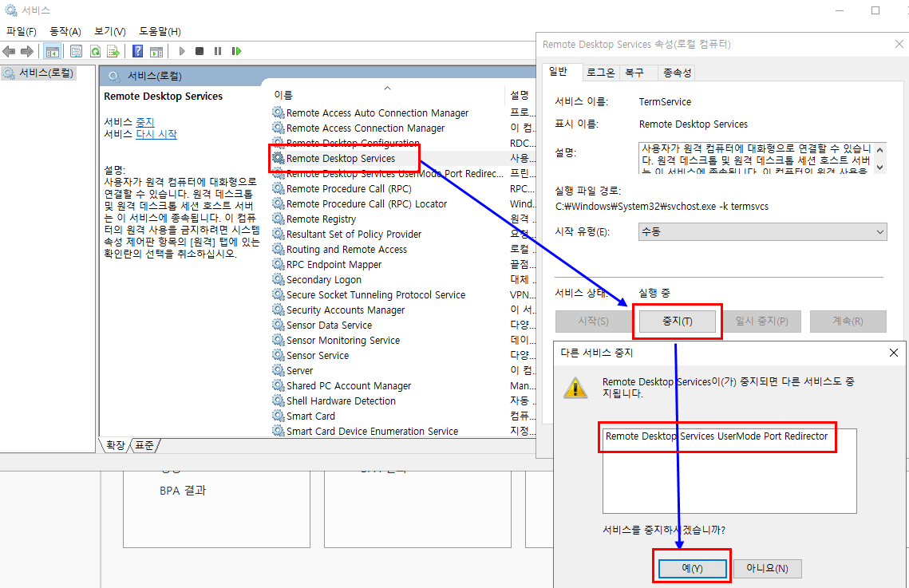Click the gear icon beside Smart Card
The image size is (909, 588).
click(x=279, y=416)
